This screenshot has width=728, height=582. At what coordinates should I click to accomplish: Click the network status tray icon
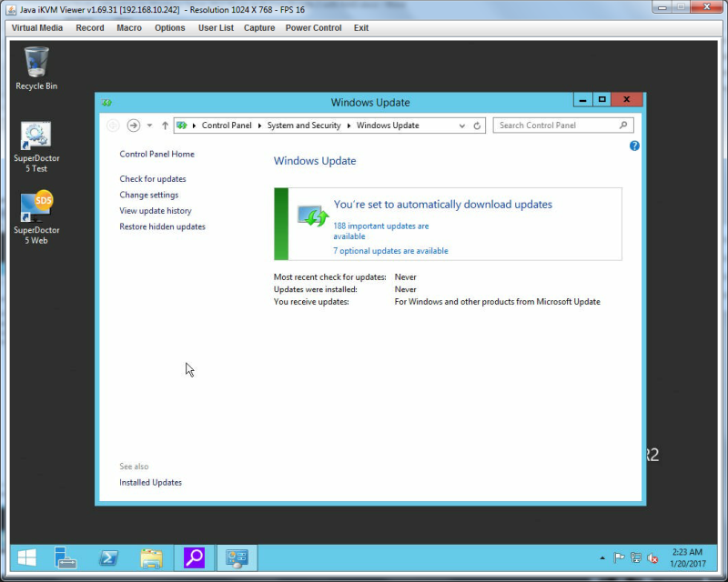636,557
